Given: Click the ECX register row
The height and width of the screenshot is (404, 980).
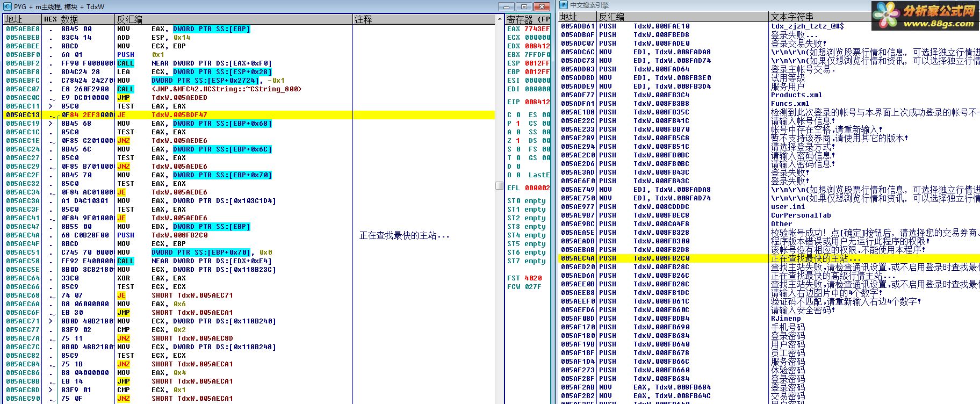Looking at the screenshot, I should click(x=529, y=38).
